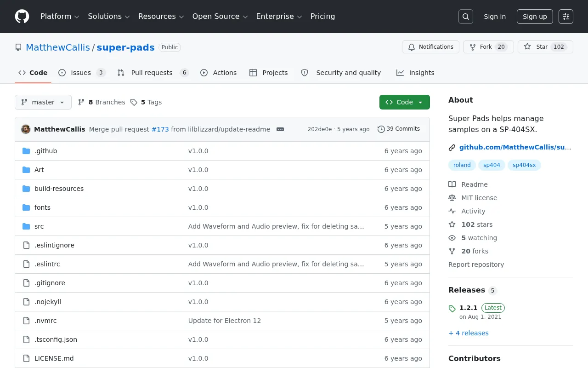Click the file icon for .gitignore
Image resolution: width=588 pixels, height=368 pixels.
(26, 283)
